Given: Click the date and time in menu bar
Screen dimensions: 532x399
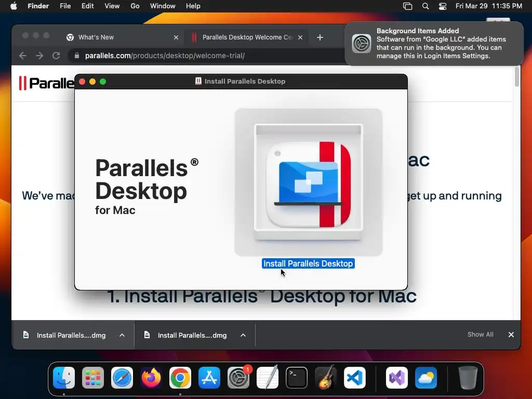Looking at the screenshot, I should [488, 6].
